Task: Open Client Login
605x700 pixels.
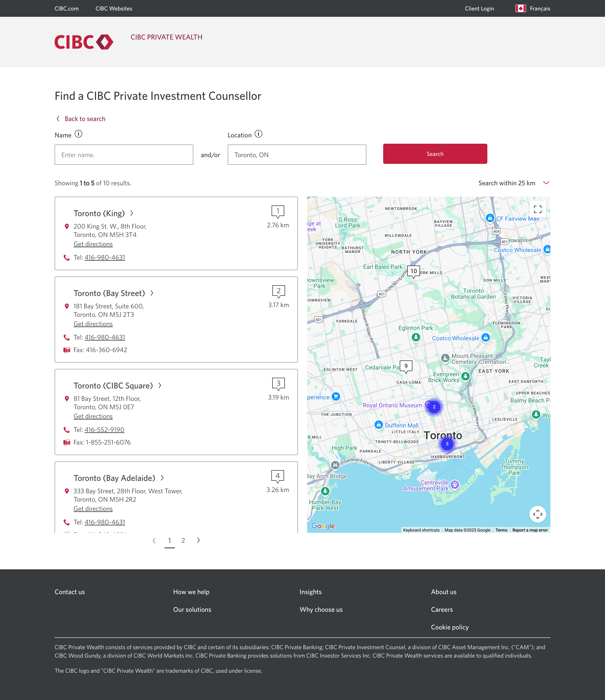Action: (x=479, y=8)
